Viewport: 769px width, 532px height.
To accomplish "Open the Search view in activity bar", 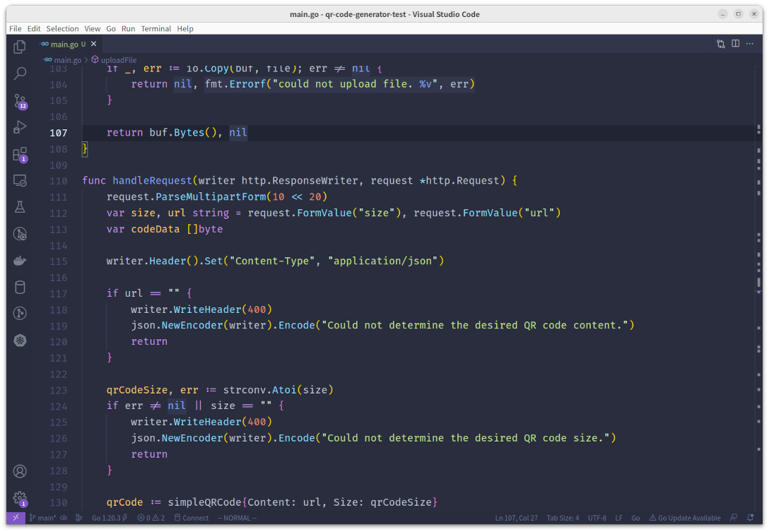I will [20, 73].
